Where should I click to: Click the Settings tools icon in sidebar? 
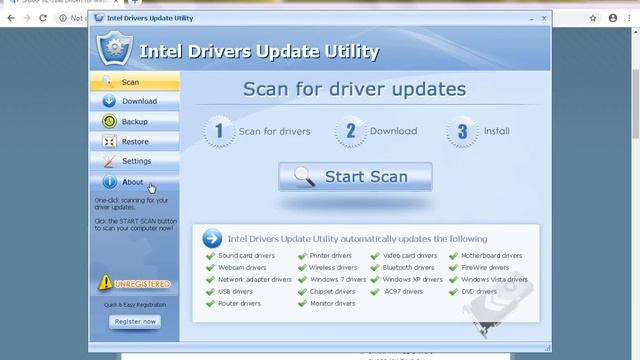109,161
